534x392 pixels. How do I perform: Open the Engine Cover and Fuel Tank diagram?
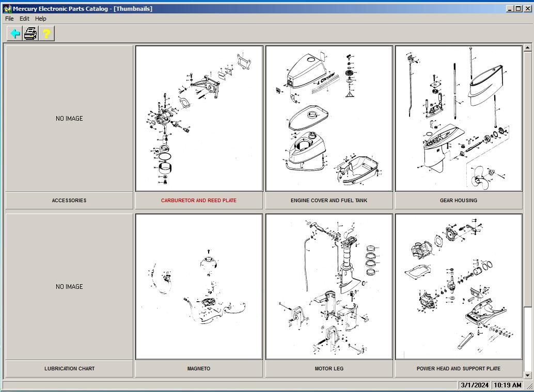tap(329, 119)
